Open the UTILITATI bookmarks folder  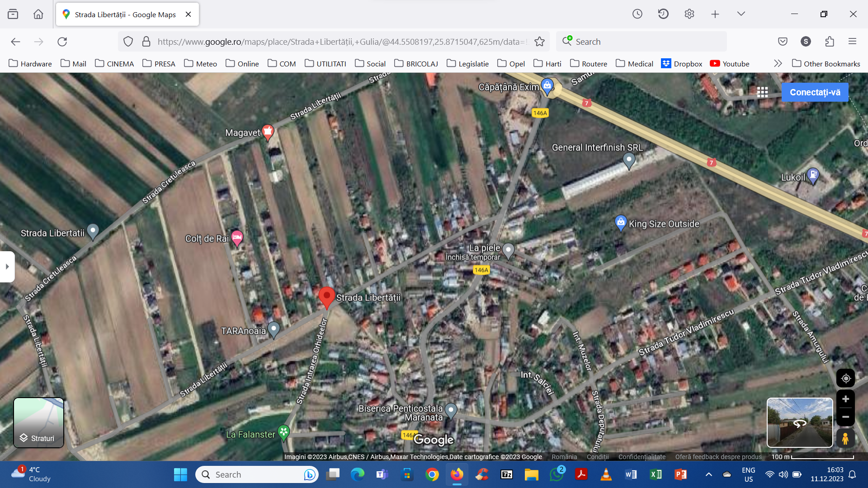(325, 64)
